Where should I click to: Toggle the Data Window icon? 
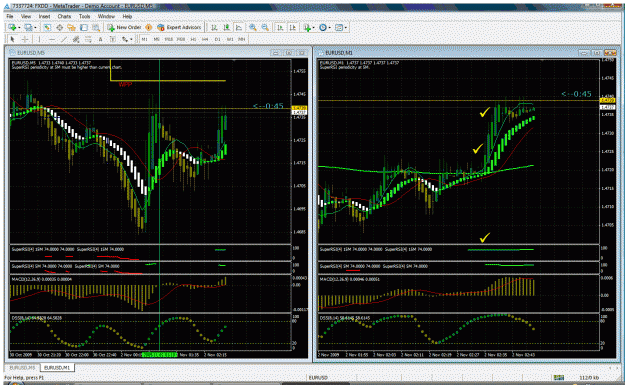pyautogui.click(x=59, y=27)
